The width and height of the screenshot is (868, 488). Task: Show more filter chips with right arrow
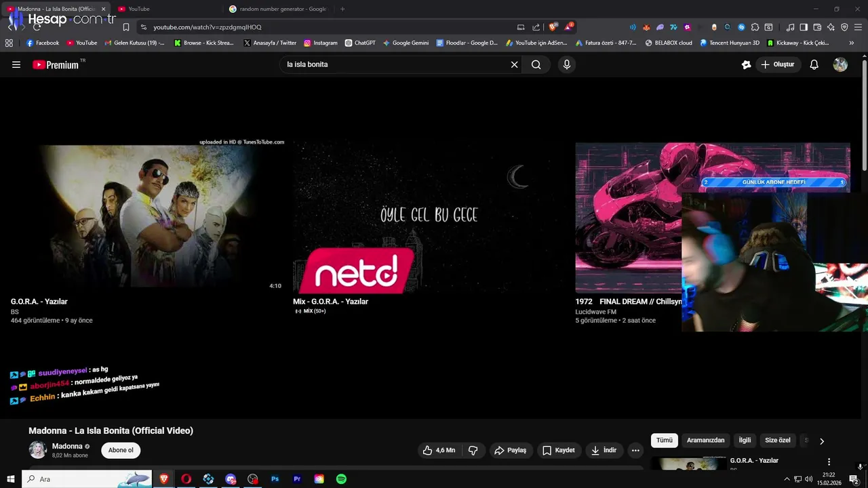pyautogui.click(x=822, y=441)
